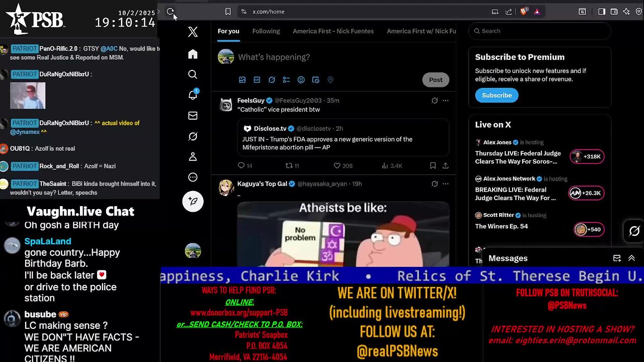
Task: Click Grok explain icon on Kaguya's Top Gal post
Action: [x=435, y=184]
